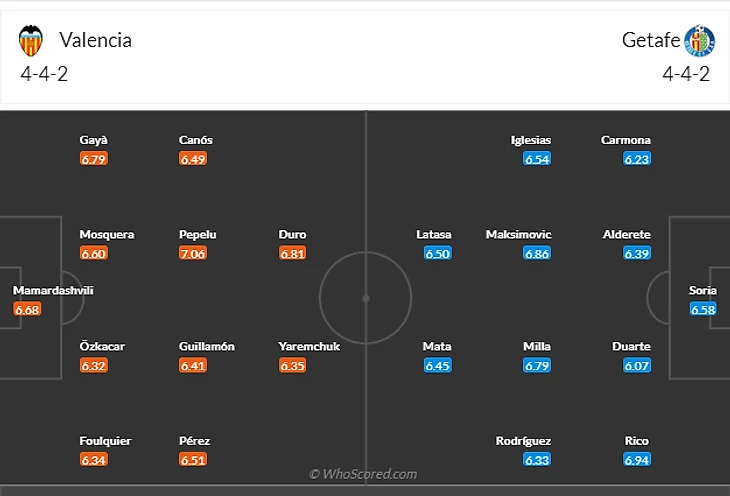Select Duro's 6.81 rating badge
Viewport: 730px width, 496px height.
pyautogui.click(x=293, y=254)
